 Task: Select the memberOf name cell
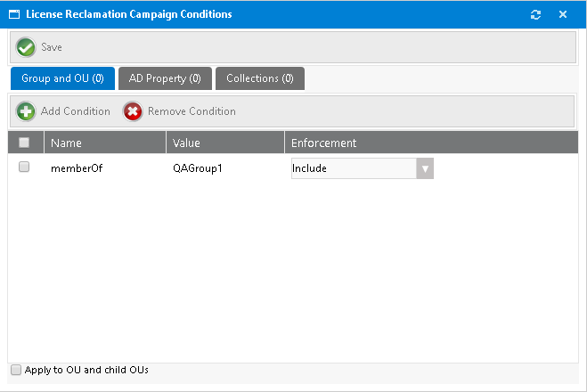(x=77, y=167)
